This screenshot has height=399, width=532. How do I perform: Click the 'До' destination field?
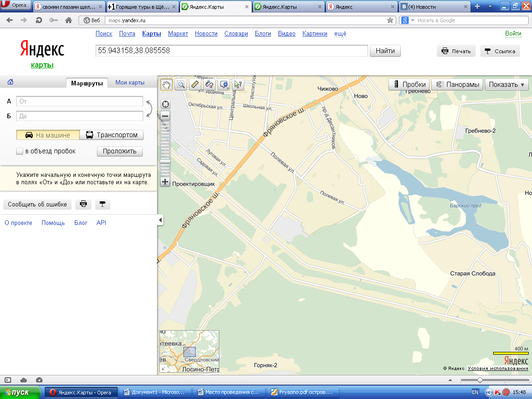[80, 116]
